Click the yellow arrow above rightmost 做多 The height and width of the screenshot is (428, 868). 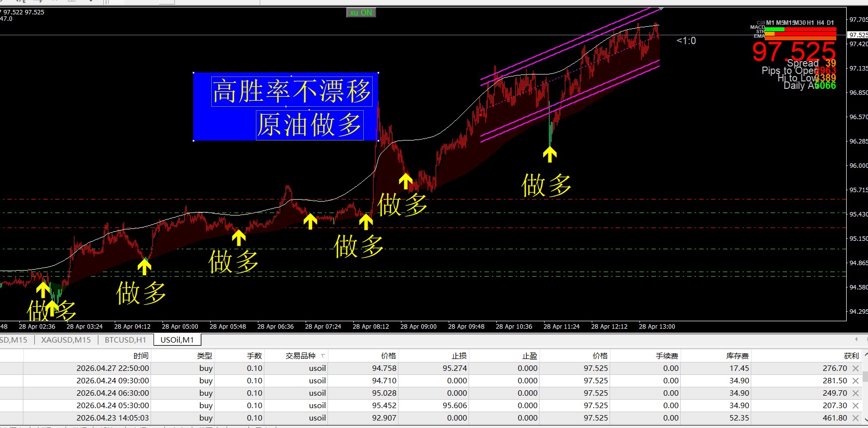[550, 154]
